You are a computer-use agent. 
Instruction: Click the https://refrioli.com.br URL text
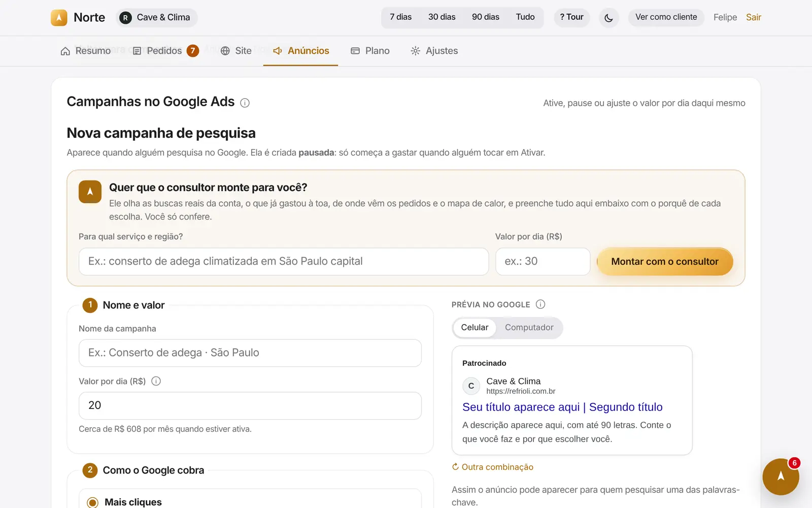(x=521, y=391)
